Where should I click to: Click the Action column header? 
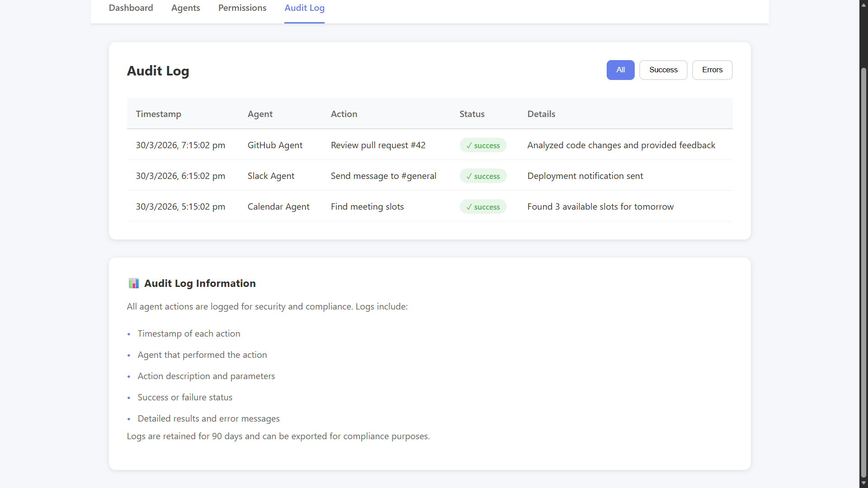pyautogui.click(x=344, y=114)
